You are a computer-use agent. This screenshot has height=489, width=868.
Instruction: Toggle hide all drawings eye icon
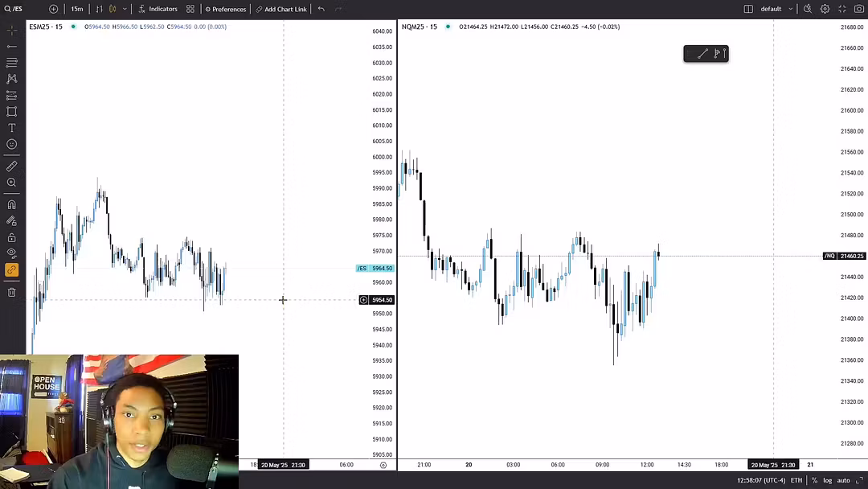tap(11, 253)
